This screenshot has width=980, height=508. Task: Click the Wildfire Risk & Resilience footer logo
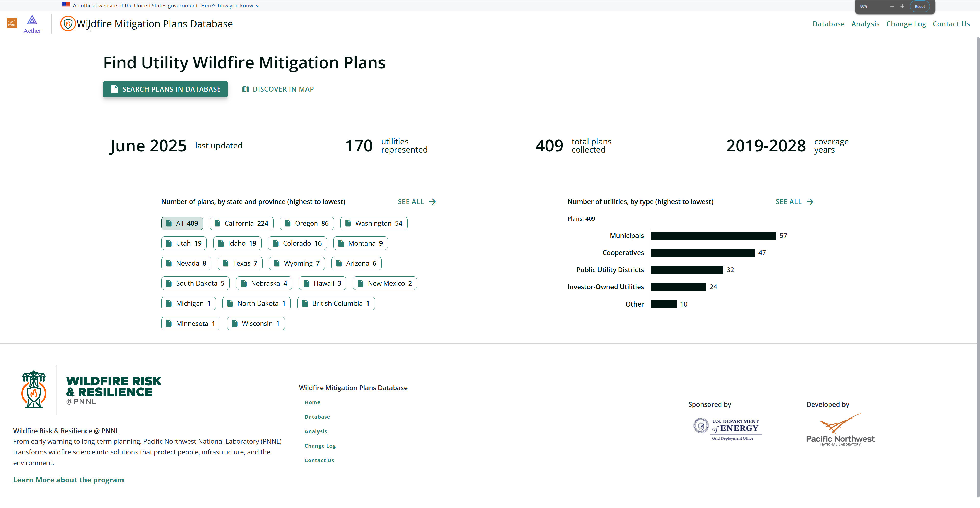click(x=91, y=390)
